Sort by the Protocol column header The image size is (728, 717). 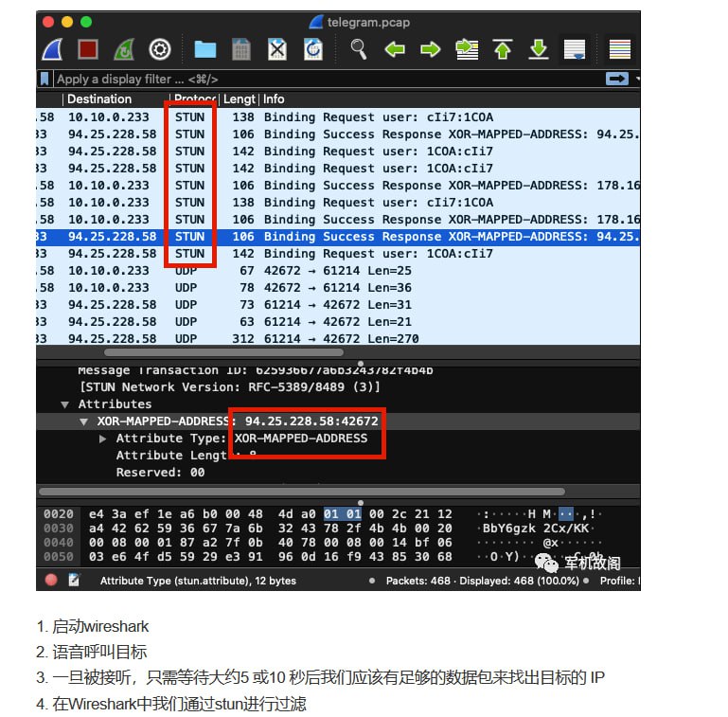[194, 99]
